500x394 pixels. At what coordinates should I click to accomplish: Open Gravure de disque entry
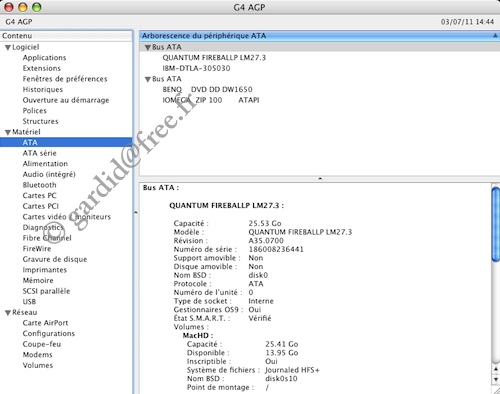55,259
